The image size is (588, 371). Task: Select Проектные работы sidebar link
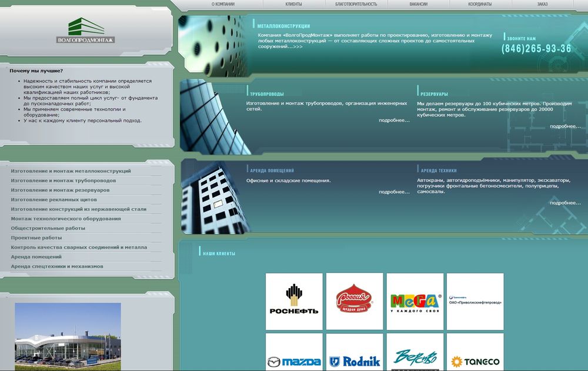click(x=36, y=238)
